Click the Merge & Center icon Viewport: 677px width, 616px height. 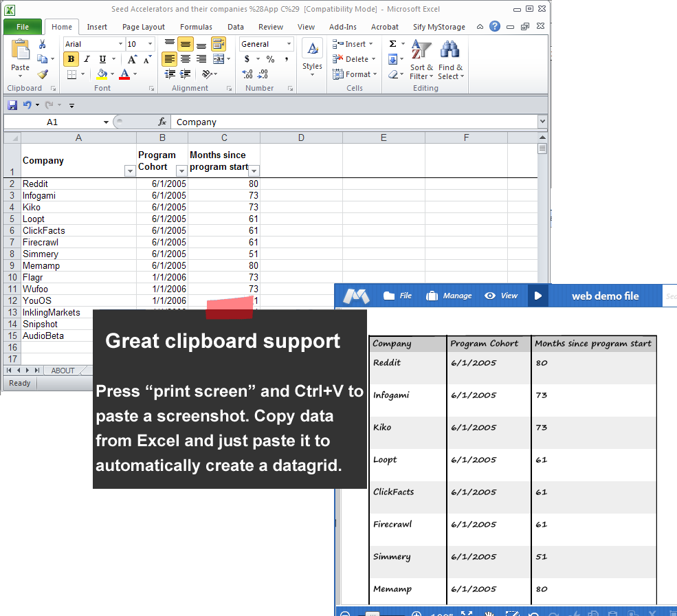tap(219, 59)
